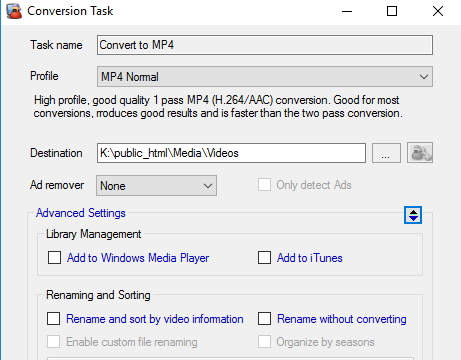Image resolution: width=461 pixels, height=360 pixels.
Task: Click into the Task name field
Action: point(265,45)
